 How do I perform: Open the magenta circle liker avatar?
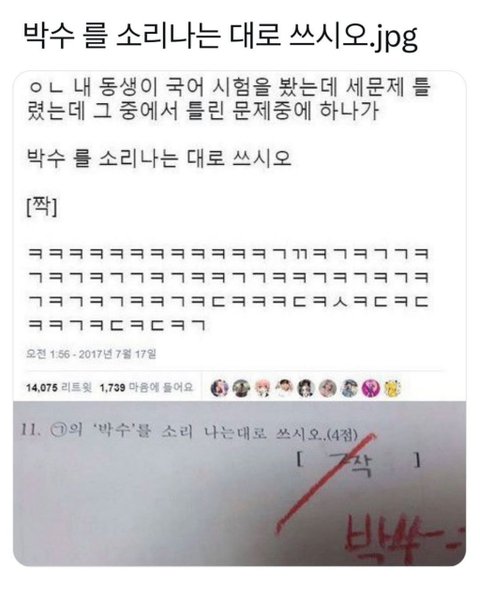(371, 388)
